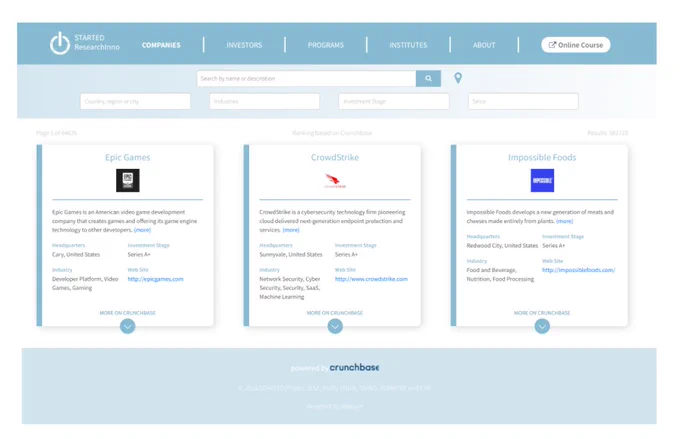Click the crunchbase logo in footer
The width and height of the screenshot is (680, 439).
pos(354,367)
